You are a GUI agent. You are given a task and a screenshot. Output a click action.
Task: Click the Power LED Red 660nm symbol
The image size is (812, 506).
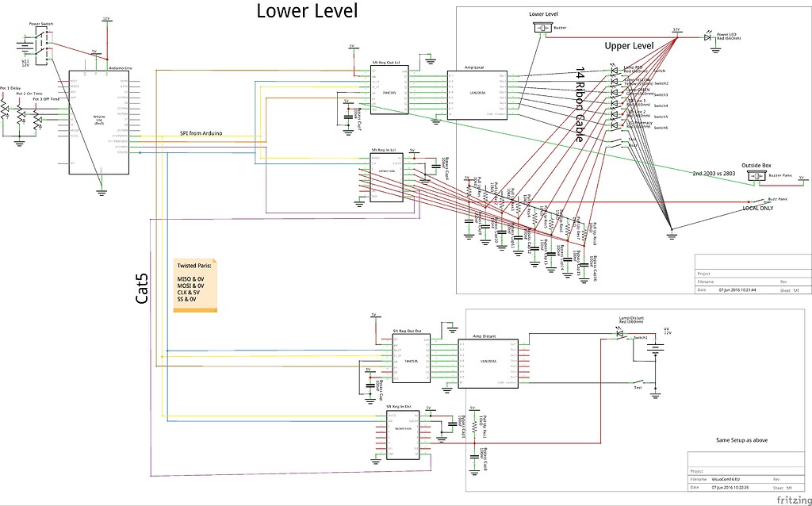706,37
